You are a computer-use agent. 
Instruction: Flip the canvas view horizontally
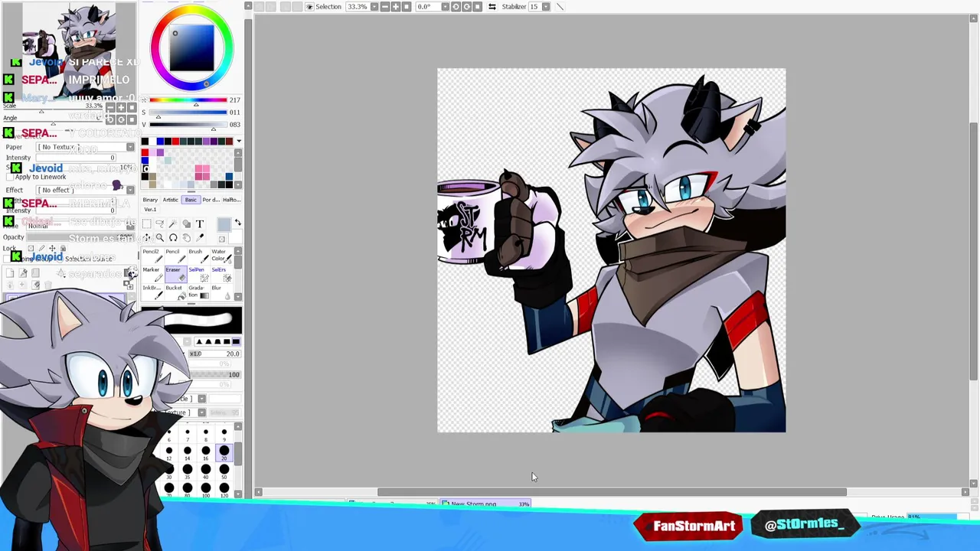(x=492, y=6)
